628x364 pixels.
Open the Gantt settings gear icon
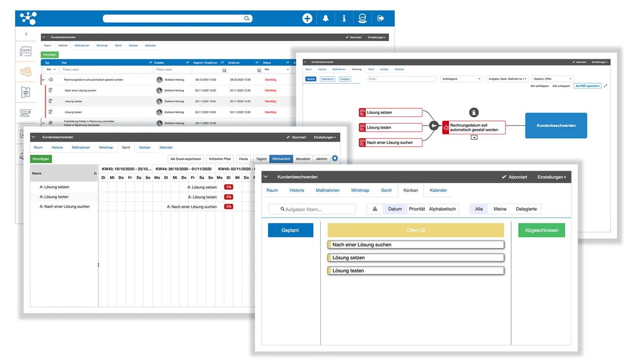335,159
